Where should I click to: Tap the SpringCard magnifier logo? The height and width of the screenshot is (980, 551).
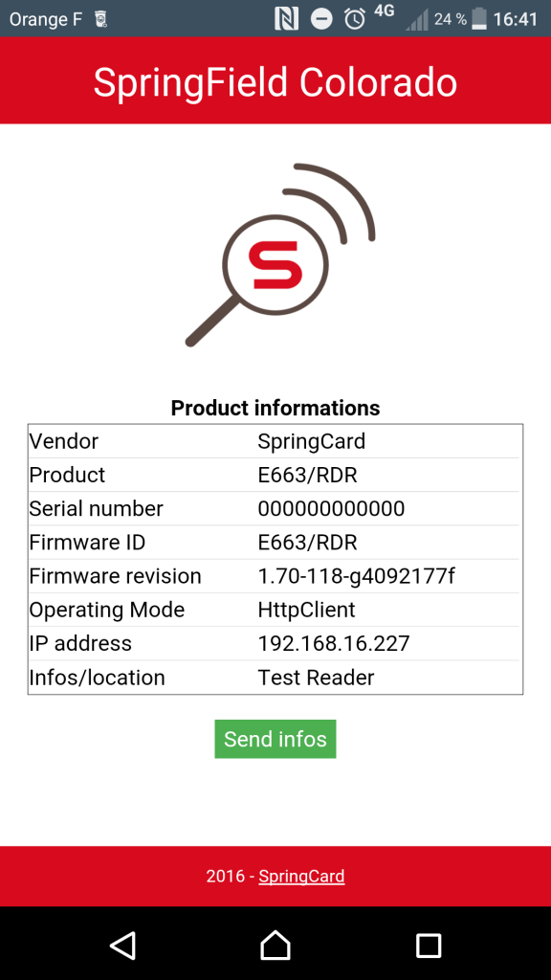pyautogui.click(x=280, y=255)
